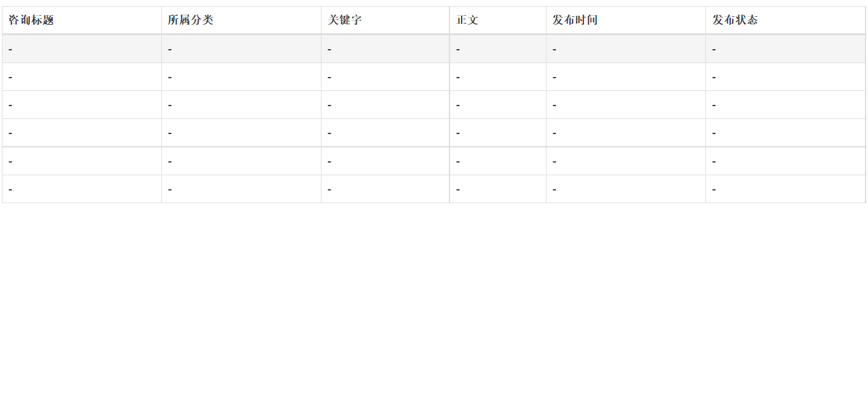The image size is (868, 393).
Task: Select last row's 咨询标题 cell
Action: [82, 189]
